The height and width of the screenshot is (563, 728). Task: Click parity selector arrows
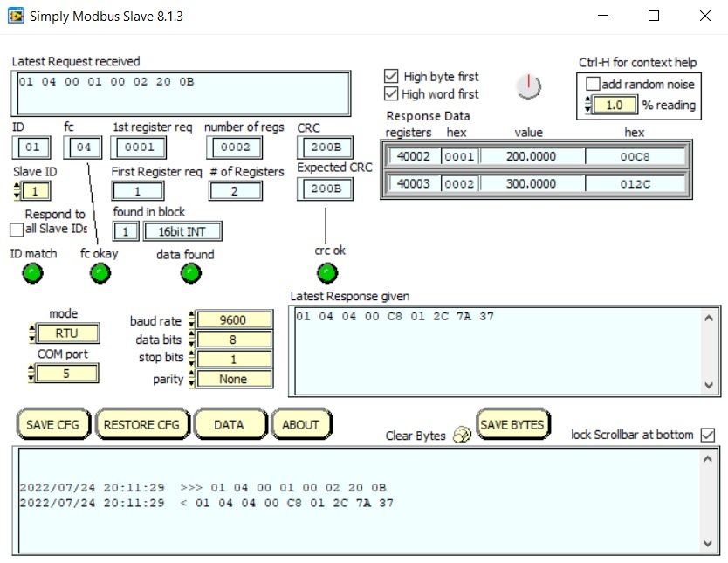point(191,379)
